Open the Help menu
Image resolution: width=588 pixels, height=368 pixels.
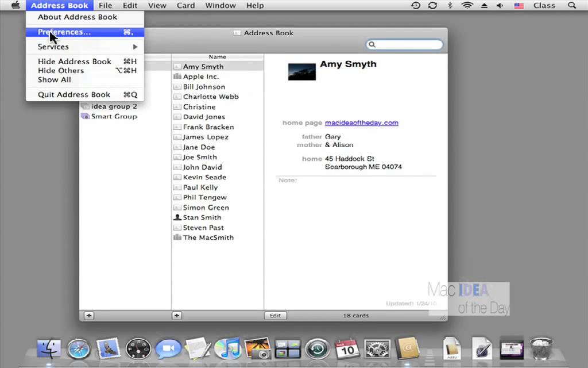point(255,5)
